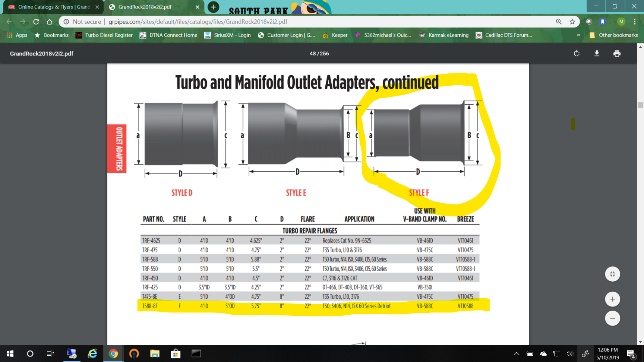The width and height of the screenshot is (644, 362).
Task: Open Customer Login bookmark
Action: coord(287,35)
